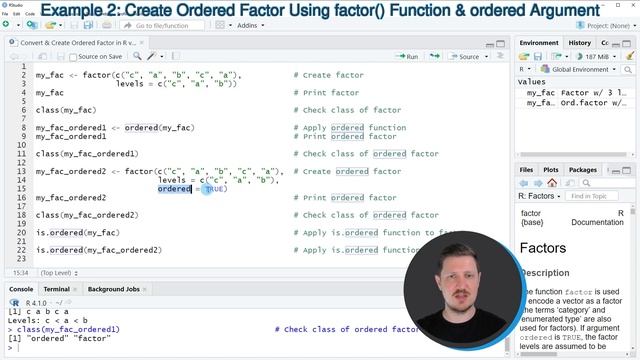Click the Open file folder icon
The height and width of the screenshot is (360, 640).
50,25
